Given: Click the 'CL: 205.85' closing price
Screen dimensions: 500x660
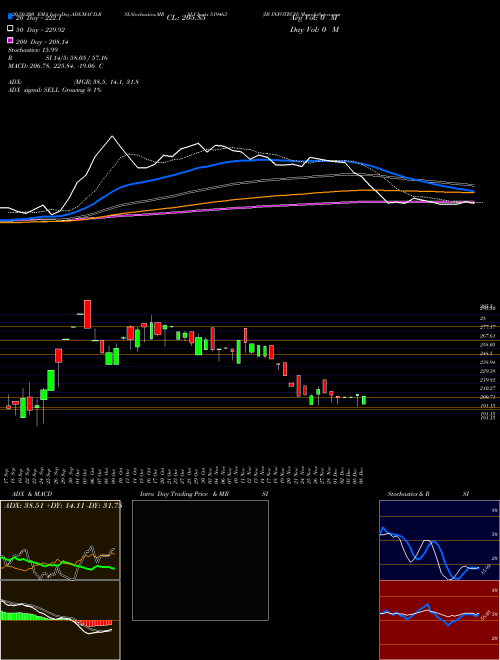Looking at the screenshot, I should [x=186, y=18].
